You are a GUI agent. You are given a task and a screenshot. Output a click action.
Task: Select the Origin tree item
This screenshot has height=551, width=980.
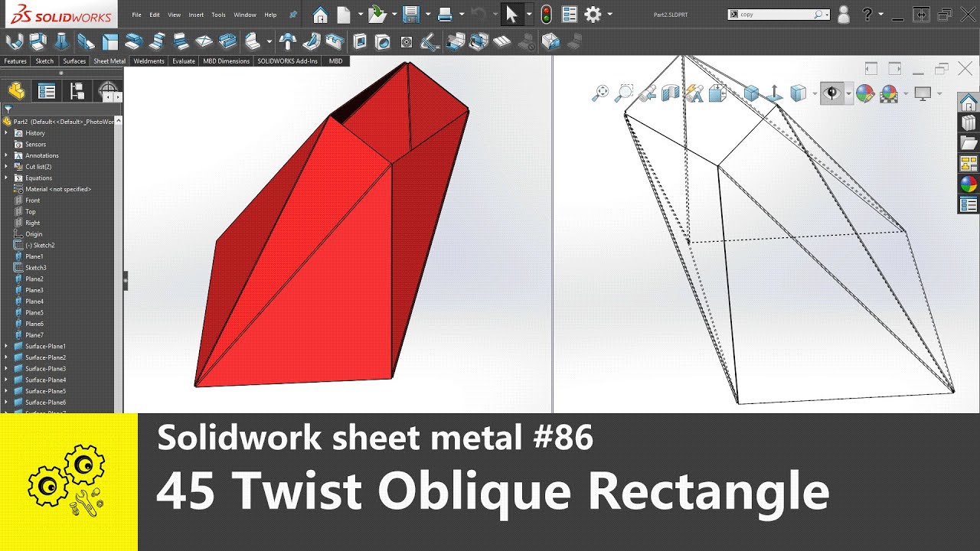coord(34,234)
